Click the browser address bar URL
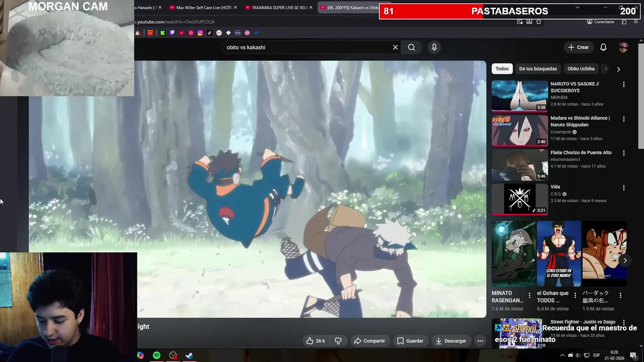The width and height of the screenshot is (644, 362). coord(174,22)
